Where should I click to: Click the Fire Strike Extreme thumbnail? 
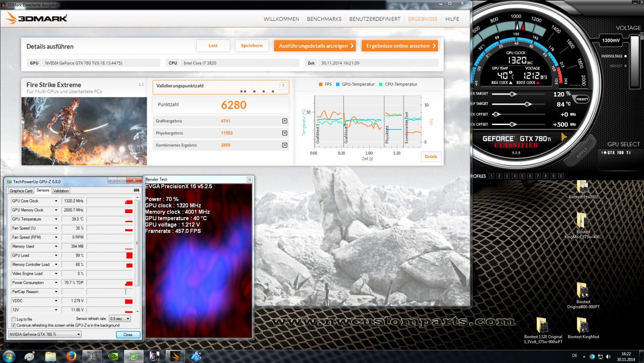pos(84,131)
